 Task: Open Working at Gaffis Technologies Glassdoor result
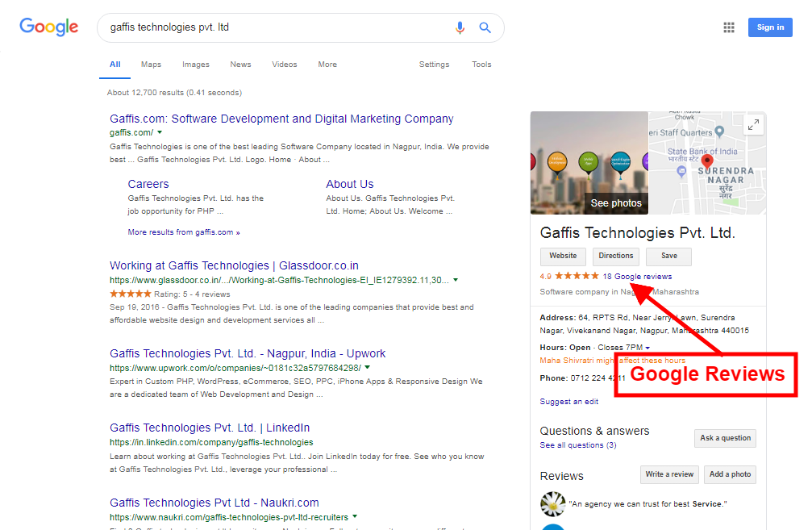coord(234,265)
